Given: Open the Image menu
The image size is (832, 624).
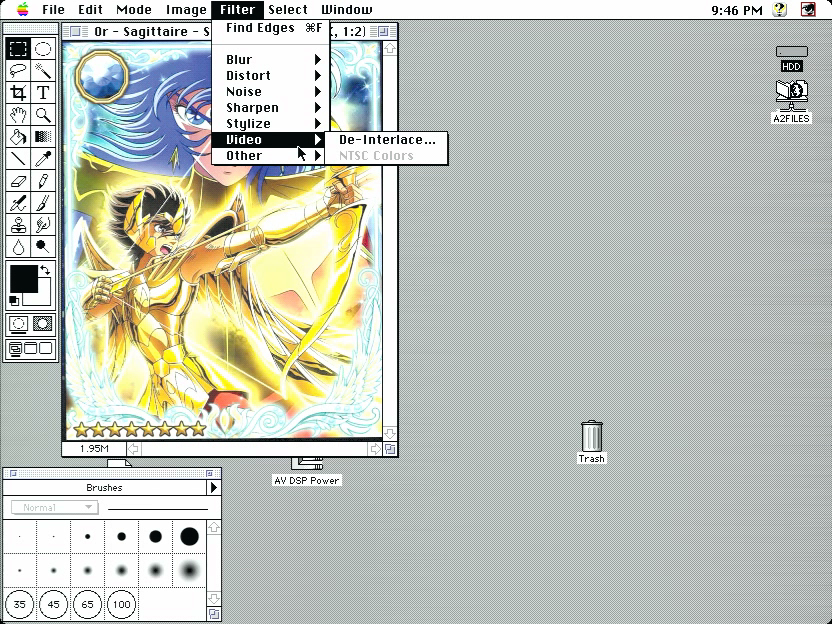Looking at the screenshot, I should point(186,10).
